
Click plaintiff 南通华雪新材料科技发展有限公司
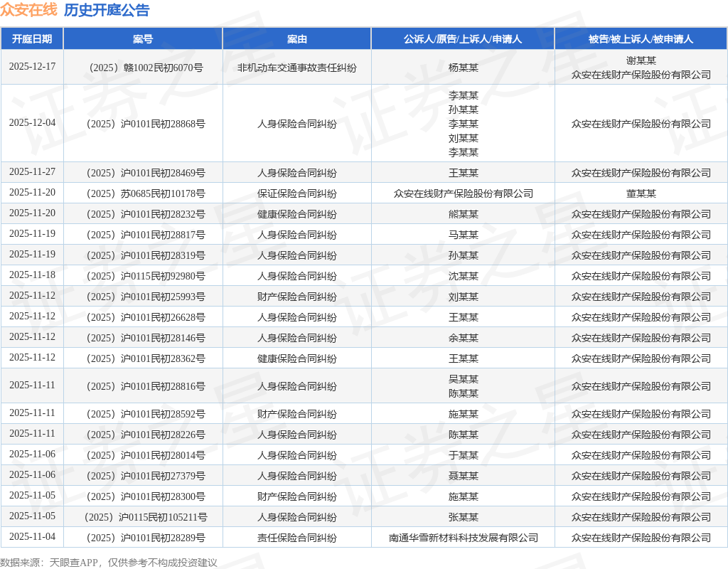(x=463, y=538)
